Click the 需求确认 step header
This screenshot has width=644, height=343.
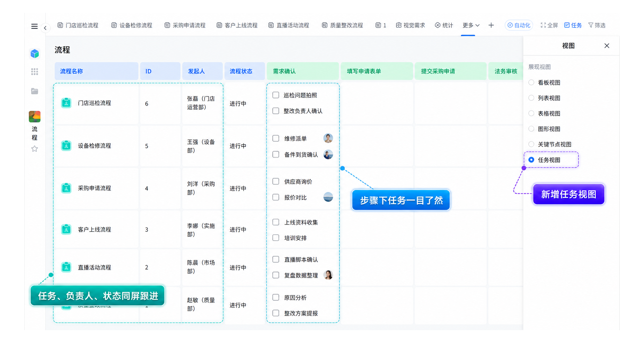point(303,71)
